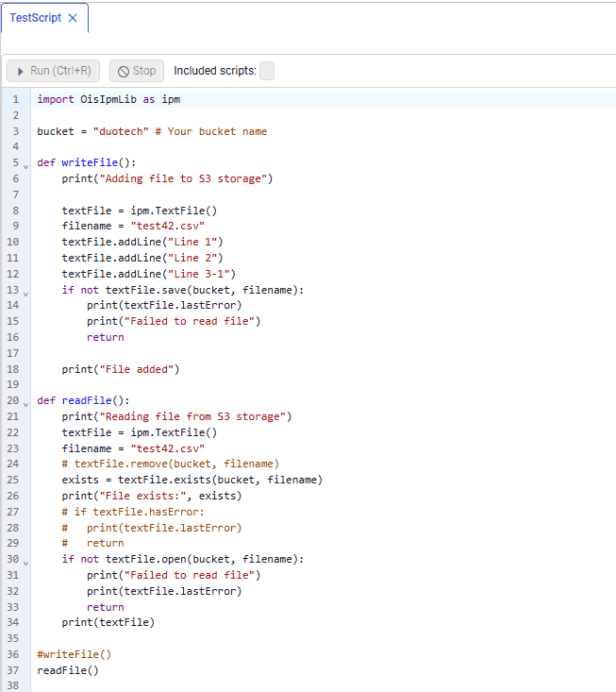Click 'Failed to read file' print on line 15
Screen dimensions: 616x692
[174, 321]
